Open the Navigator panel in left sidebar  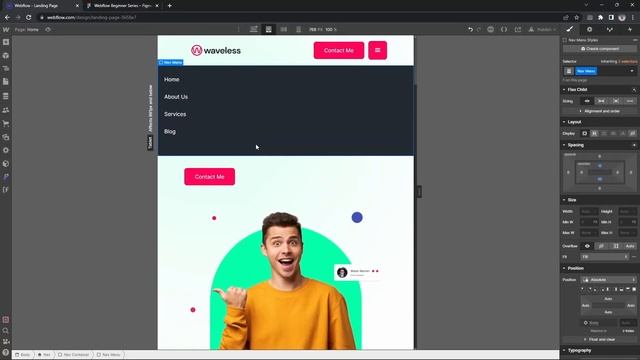(x=6, y=68)
